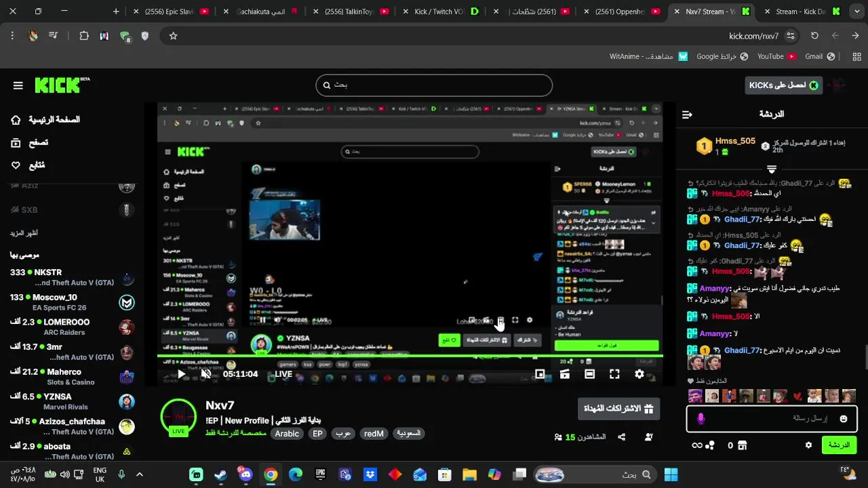Focus the Kick search box
868x488 pixels.
click(x=434, y=85)
